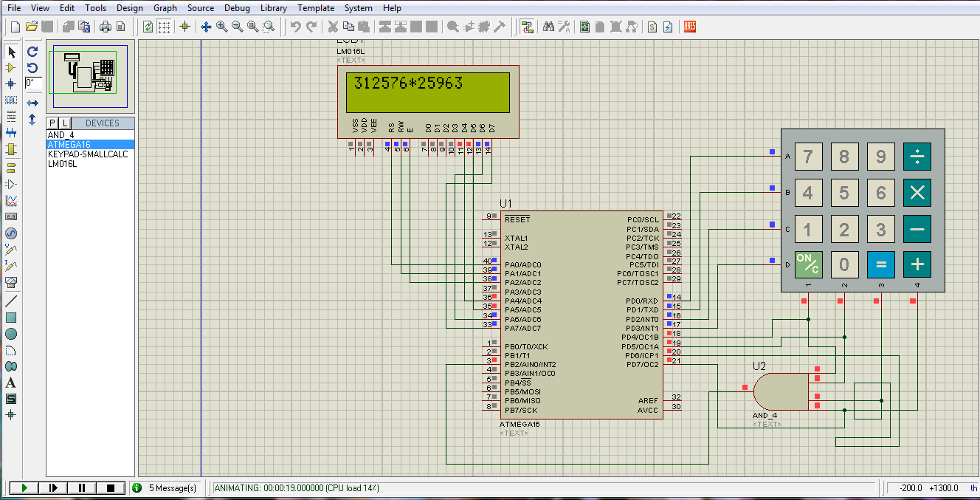Click the L library manage button
The width and height of the screenshot is (980, 500).
click(x=65, y=123)
